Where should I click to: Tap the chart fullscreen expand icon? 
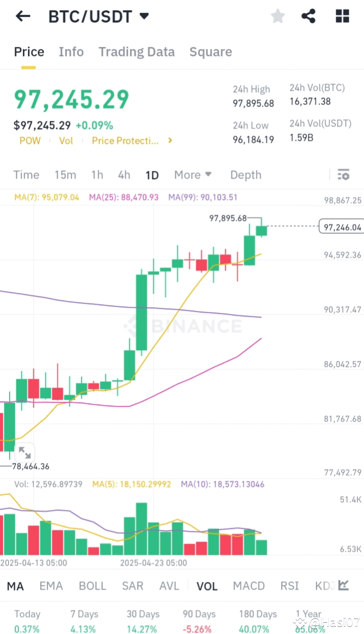click(x=24, y=452)
